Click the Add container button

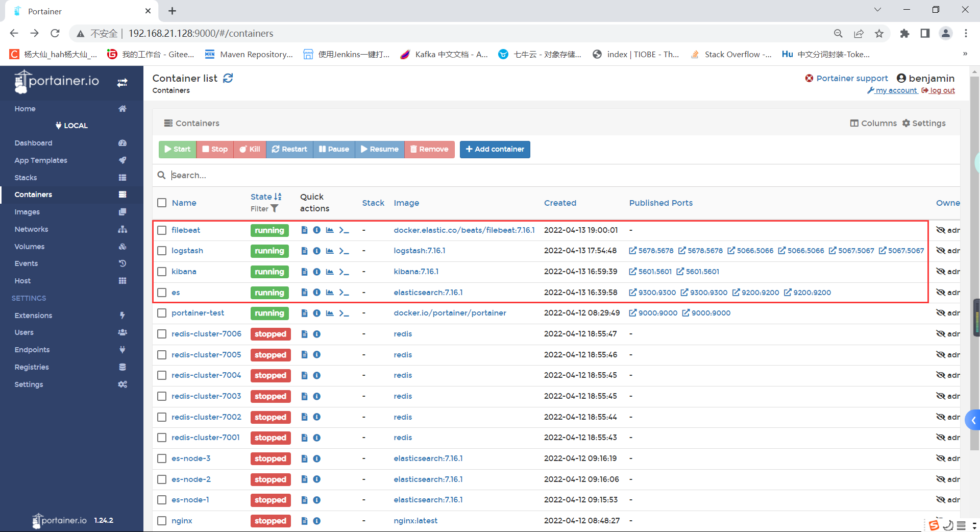(x=495, y=149)
